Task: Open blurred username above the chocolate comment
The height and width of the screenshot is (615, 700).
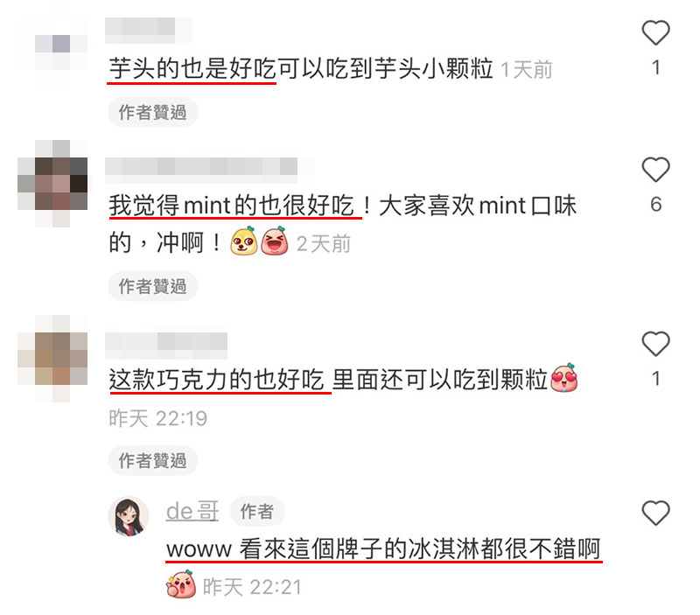Action: pos(166,345)
